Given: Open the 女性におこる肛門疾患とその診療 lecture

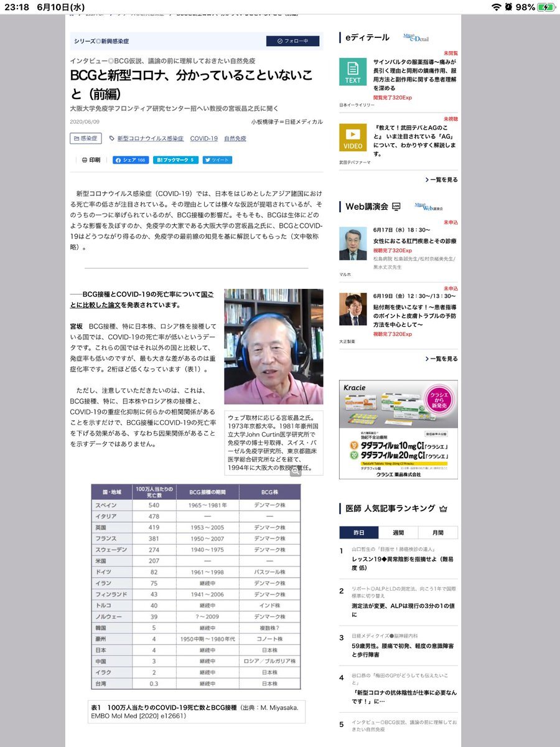Looking at the screenshot, I should click(414, 240).
